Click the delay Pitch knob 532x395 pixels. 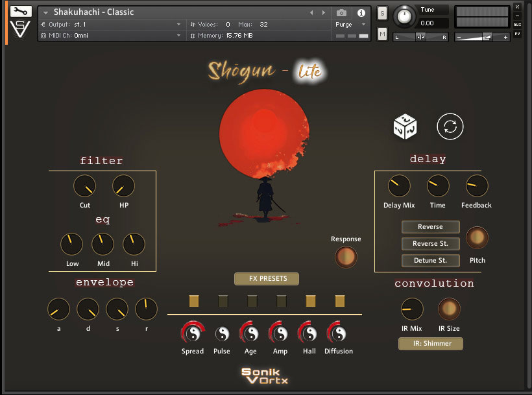click(x=477, y=237)
